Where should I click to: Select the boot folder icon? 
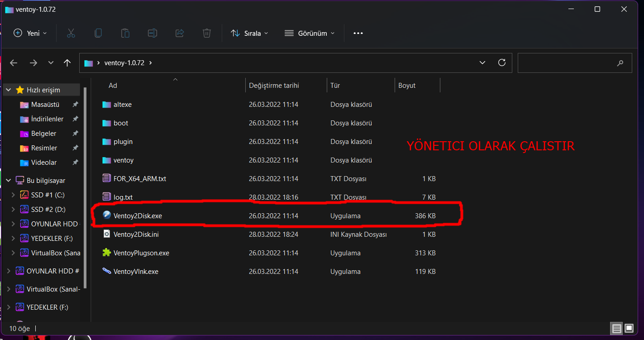pyautogui.click(x=107, y=123)
